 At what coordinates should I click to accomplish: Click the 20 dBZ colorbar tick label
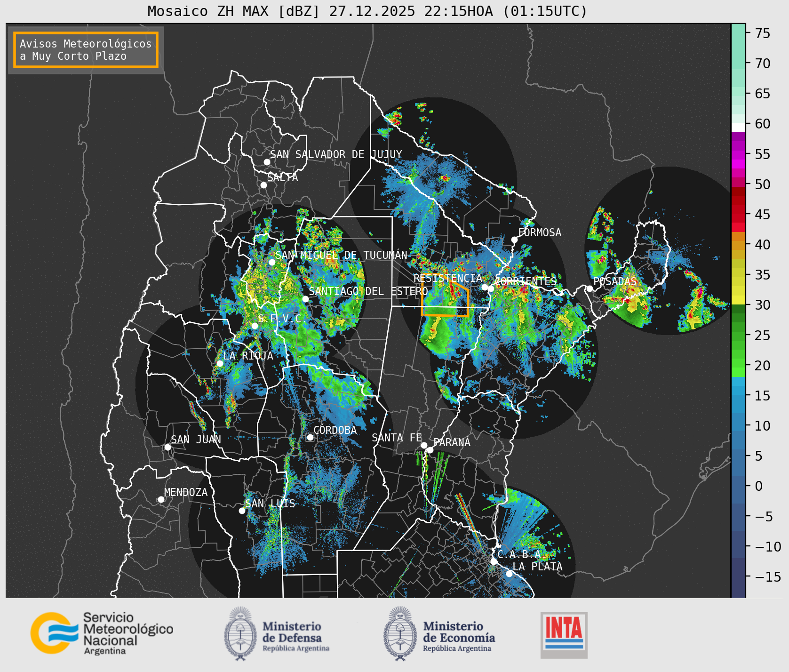pyautogui.click(x=763, y=366)
